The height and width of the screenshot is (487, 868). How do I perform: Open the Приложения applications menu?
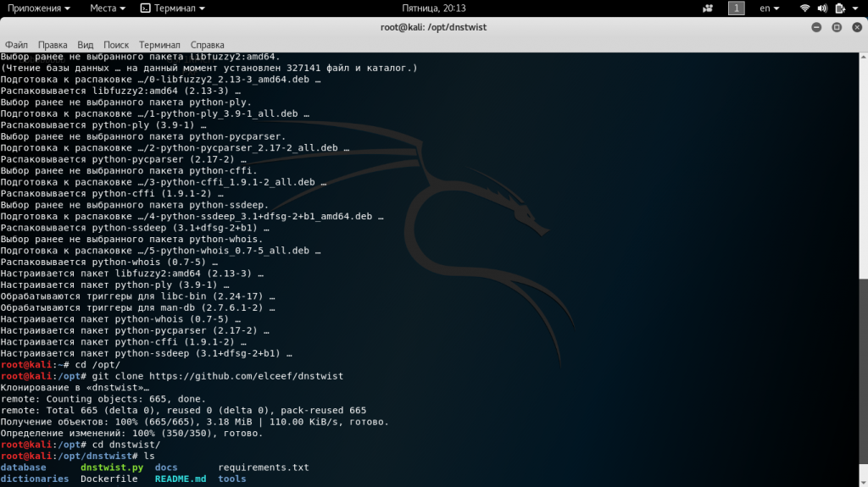click(x=39, y=8)
